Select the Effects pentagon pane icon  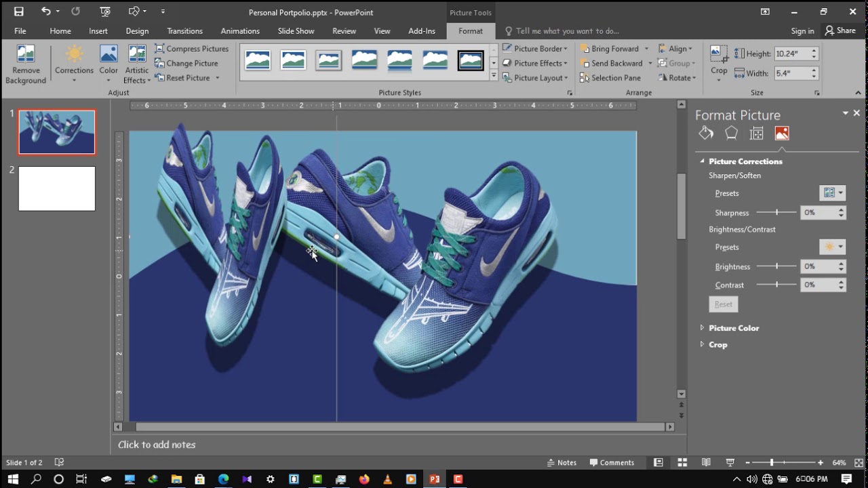coord(731,134)
